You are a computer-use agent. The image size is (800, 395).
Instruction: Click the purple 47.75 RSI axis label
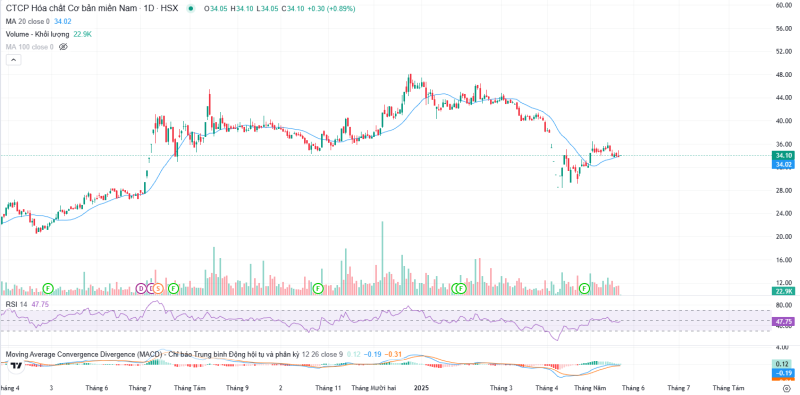783,323
